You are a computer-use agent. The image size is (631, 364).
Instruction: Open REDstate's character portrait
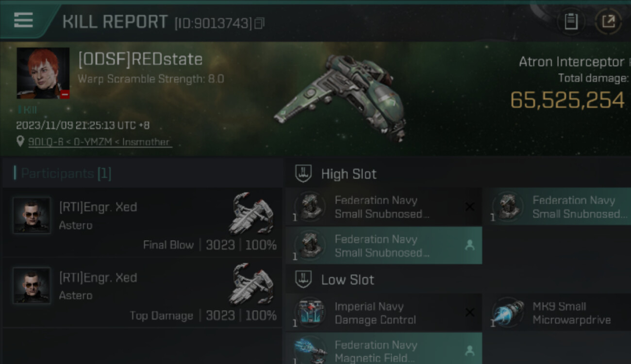43,73
